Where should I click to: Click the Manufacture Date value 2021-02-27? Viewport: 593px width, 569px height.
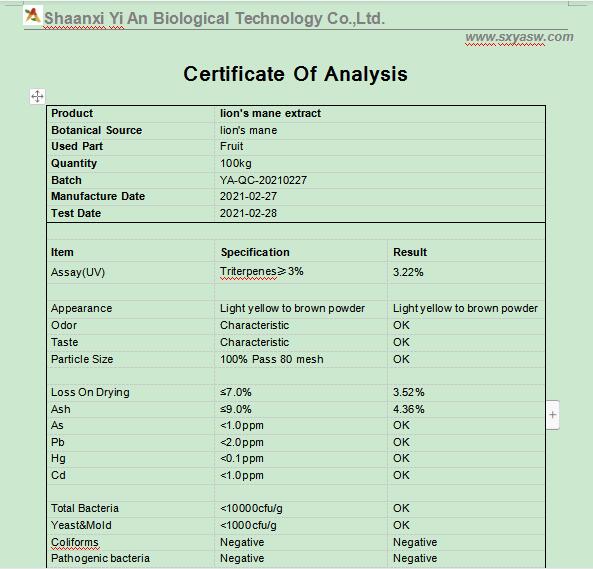coord(248,197)
